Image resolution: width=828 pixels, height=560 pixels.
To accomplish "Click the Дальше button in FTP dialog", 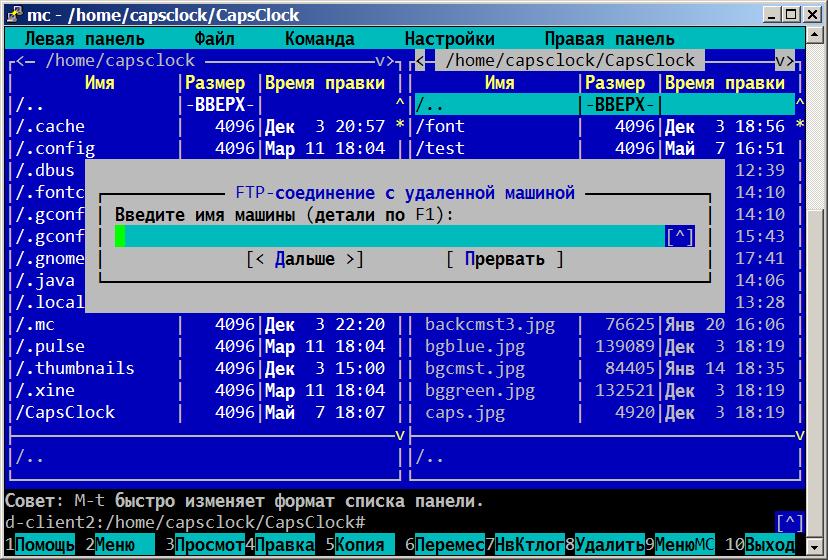I will pyautogui.click(x=305, y=259).
